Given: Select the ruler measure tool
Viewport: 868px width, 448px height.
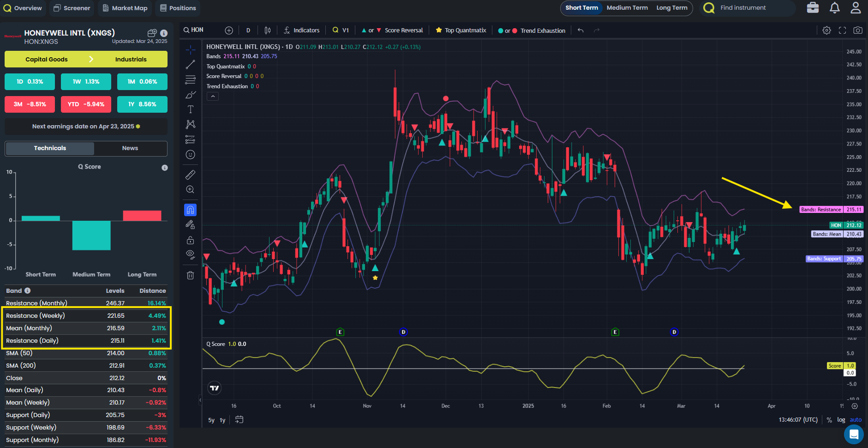Looking at the screenshot, I should tap(190, 175).
